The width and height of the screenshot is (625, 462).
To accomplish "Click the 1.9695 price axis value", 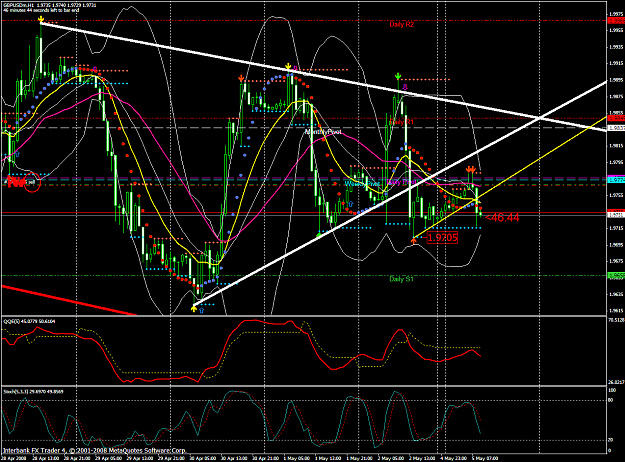I will (616, 245).
